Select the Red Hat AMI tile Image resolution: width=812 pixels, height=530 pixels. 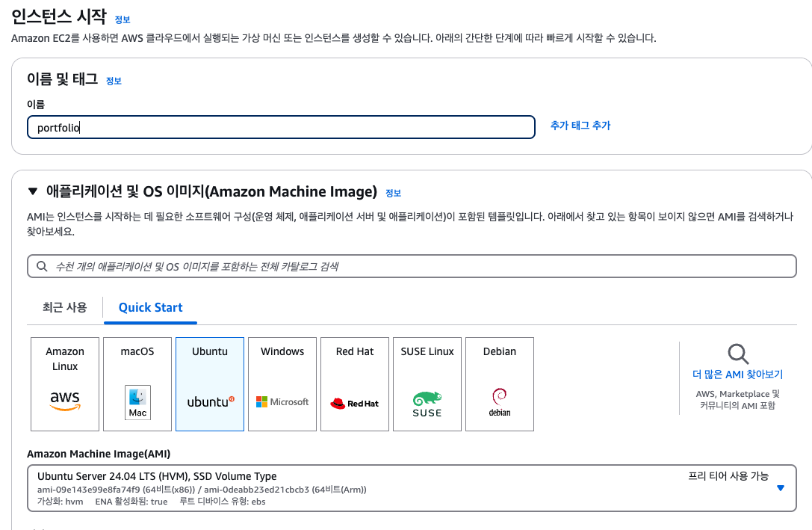click(355, 384)
